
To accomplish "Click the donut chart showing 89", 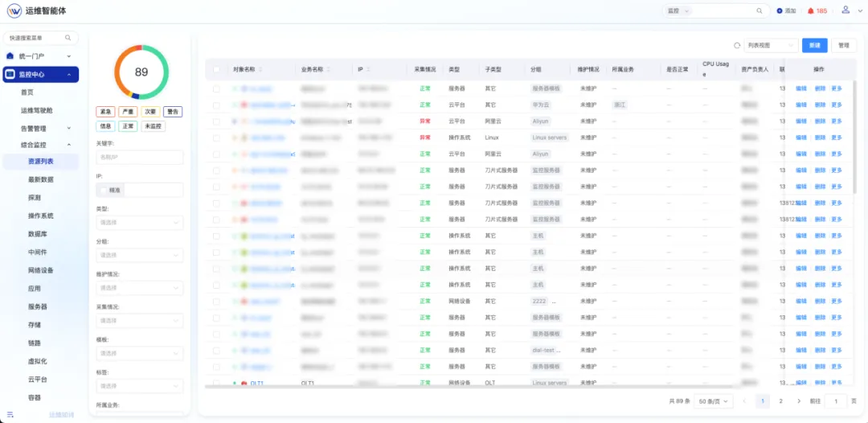I will click(141, 72).
